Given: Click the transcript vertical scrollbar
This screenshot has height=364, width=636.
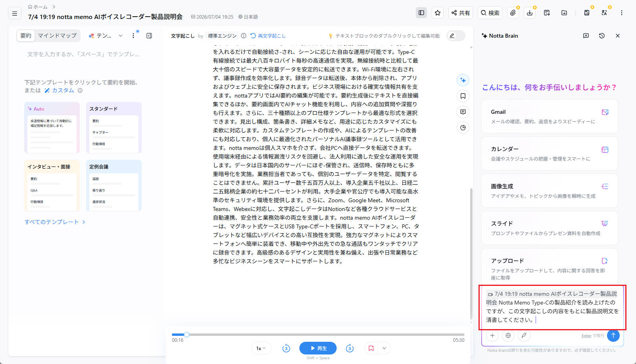Looking at the screenshot, I should click(x=471, y=254).
